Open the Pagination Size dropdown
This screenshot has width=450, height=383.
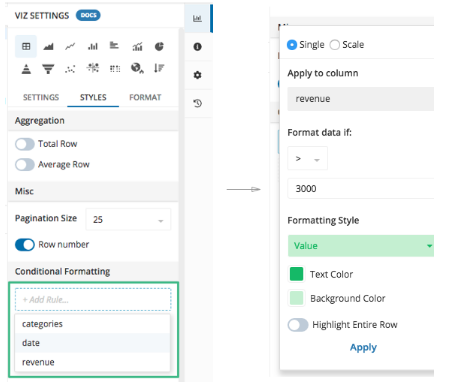[x=128, y=219]
